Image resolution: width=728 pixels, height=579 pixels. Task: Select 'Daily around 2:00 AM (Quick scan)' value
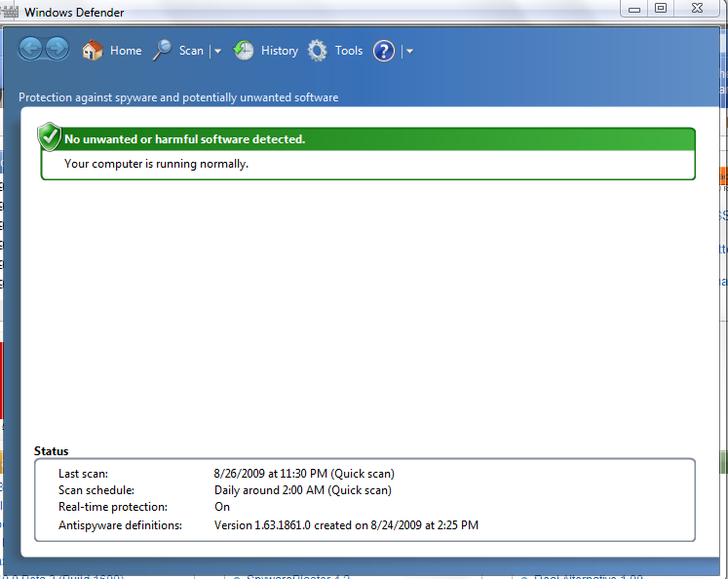303,490
